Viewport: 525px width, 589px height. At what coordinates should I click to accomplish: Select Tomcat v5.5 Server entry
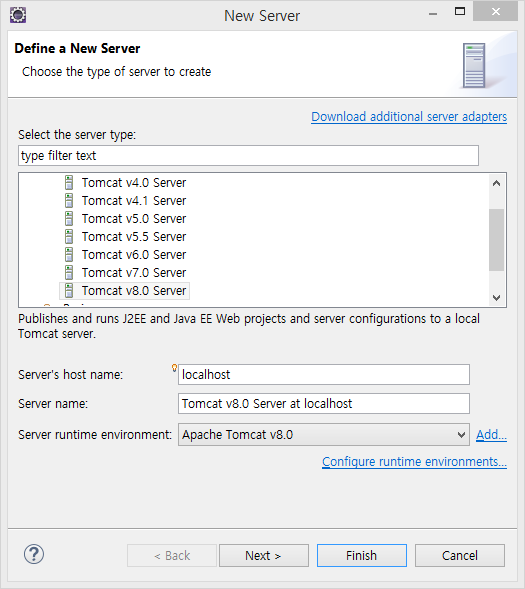pyautogui.click(x=134, y=237)
